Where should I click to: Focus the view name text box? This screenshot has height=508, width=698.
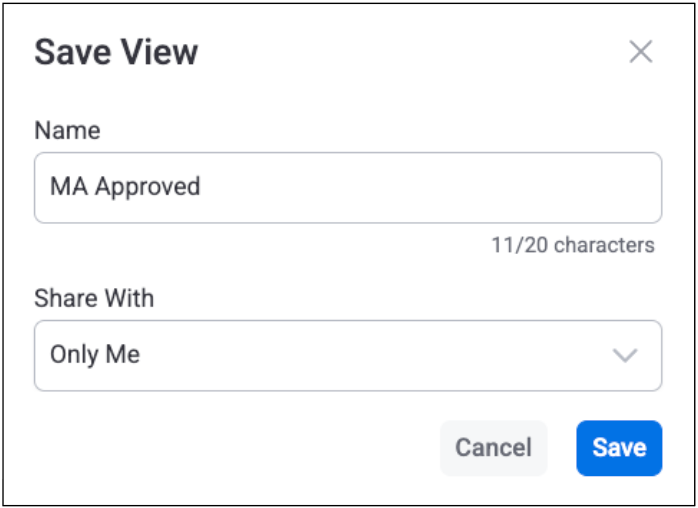[x=347, y=187]
